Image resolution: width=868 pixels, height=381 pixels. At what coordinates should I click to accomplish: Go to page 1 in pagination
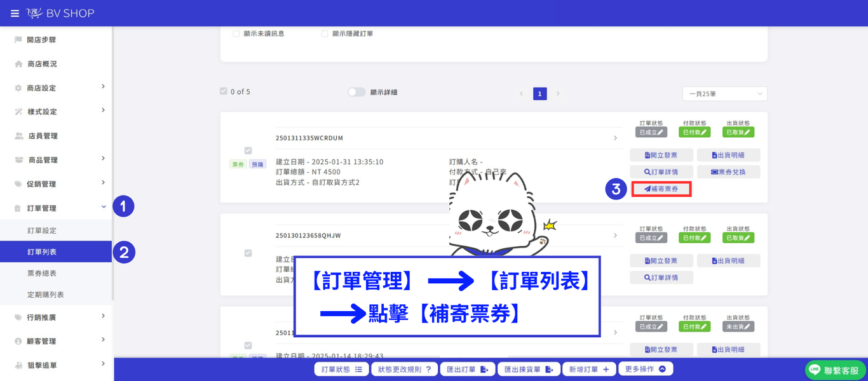539,94
